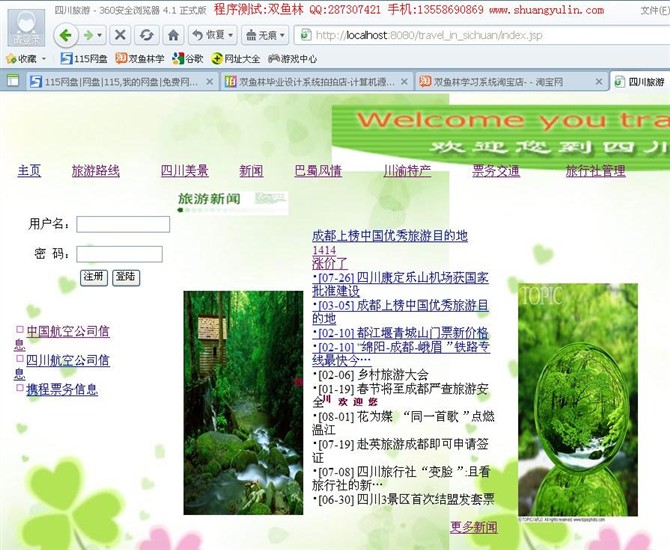Click the 1414 link
670x550 pixels.
click(324, 250)
